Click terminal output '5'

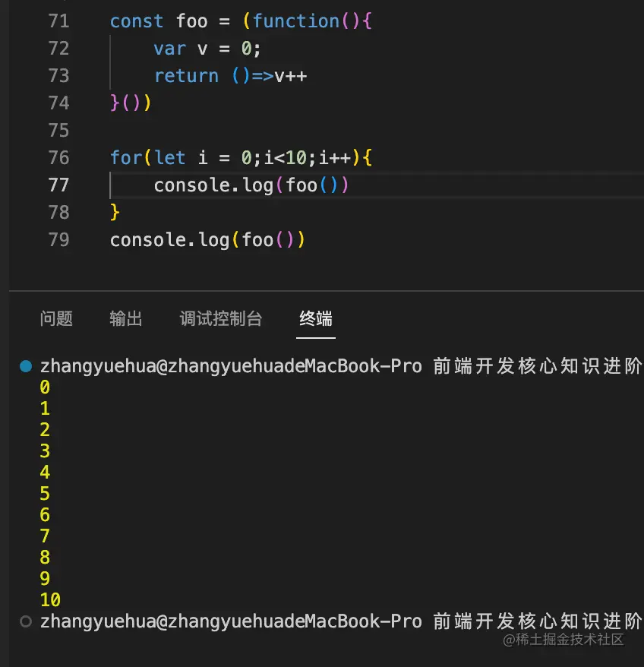[45, 494]
